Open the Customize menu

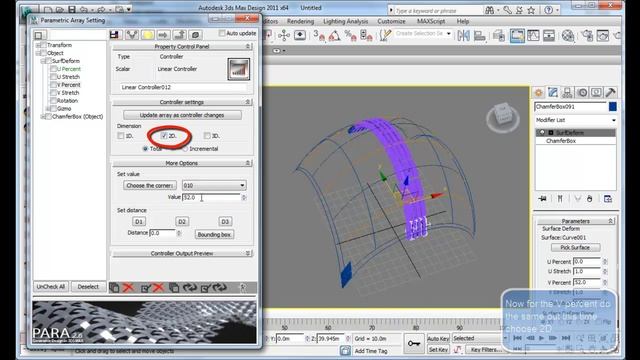(391, 21)
